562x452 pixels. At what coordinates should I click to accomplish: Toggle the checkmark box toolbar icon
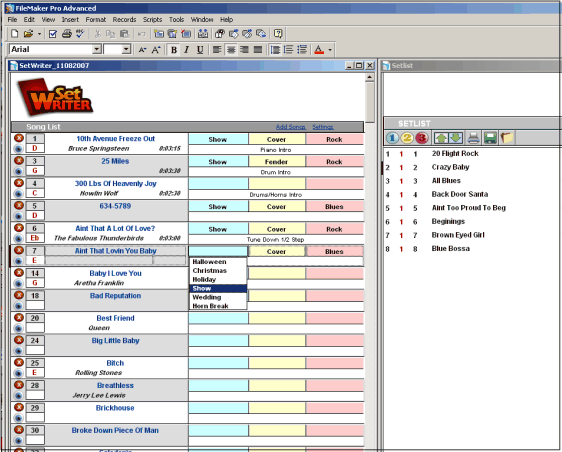[53, 34]
